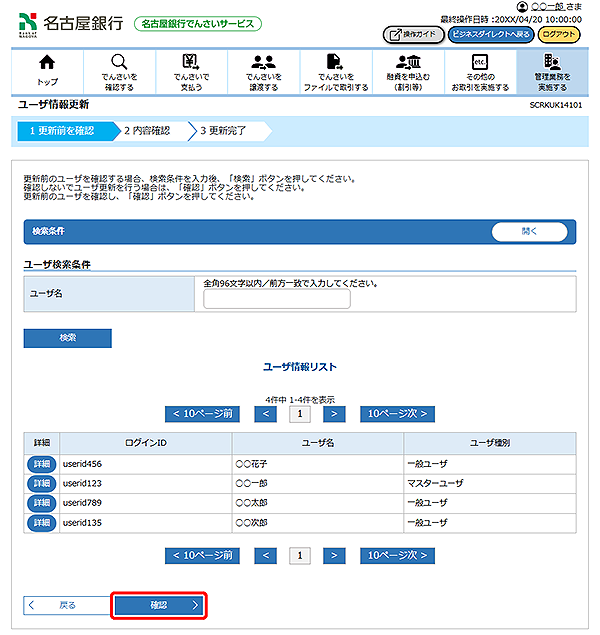
Task: Go back with bottom 10ページ前 button
Action: tap(203, 555)
